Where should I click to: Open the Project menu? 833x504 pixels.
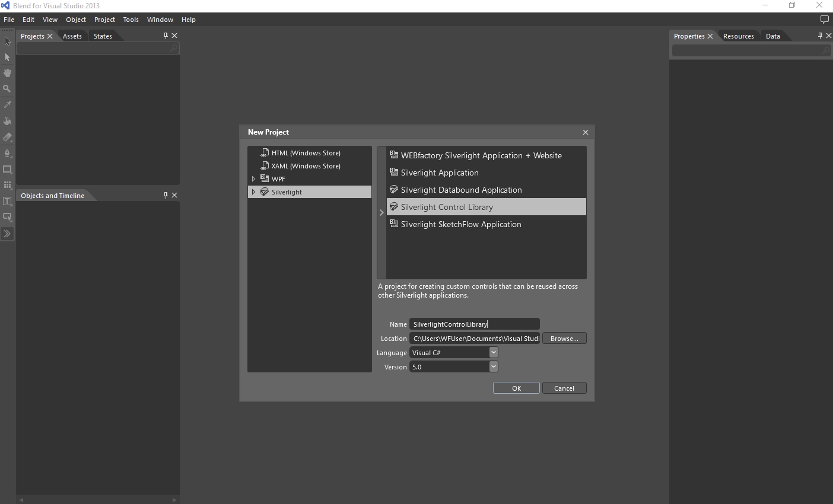[104, 20]
